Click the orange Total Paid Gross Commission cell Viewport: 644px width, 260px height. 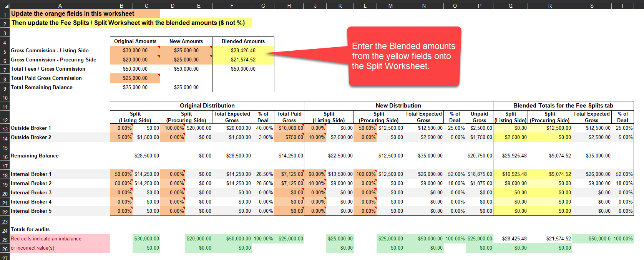click(x=135, y=78)
